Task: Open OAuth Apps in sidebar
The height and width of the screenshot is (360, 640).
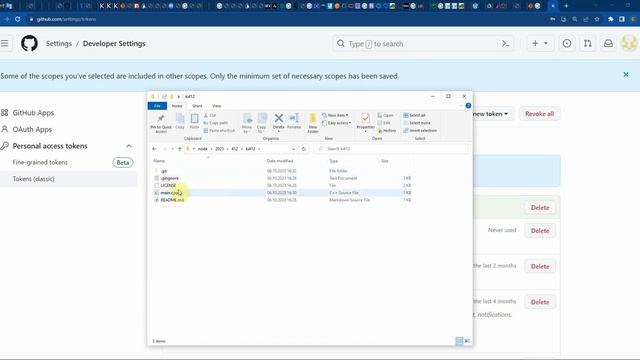Action: (32, 129)
